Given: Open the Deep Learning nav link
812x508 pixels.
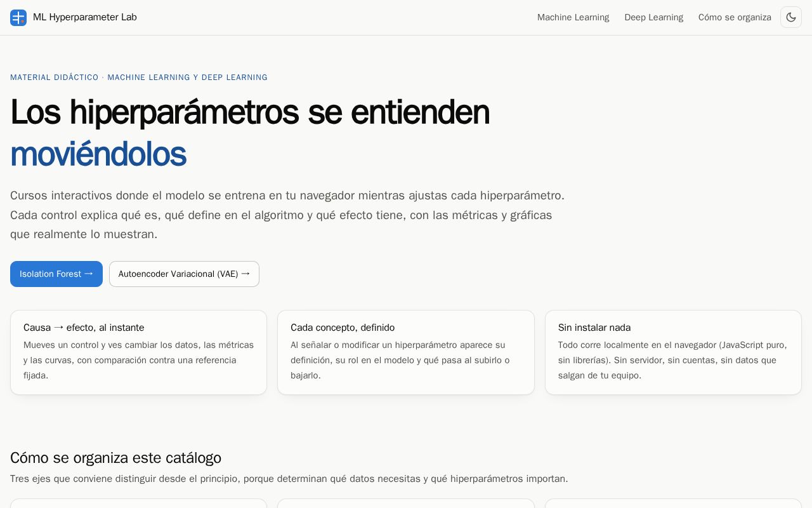Looking at the screenshot, I should (x=653, y=17).
